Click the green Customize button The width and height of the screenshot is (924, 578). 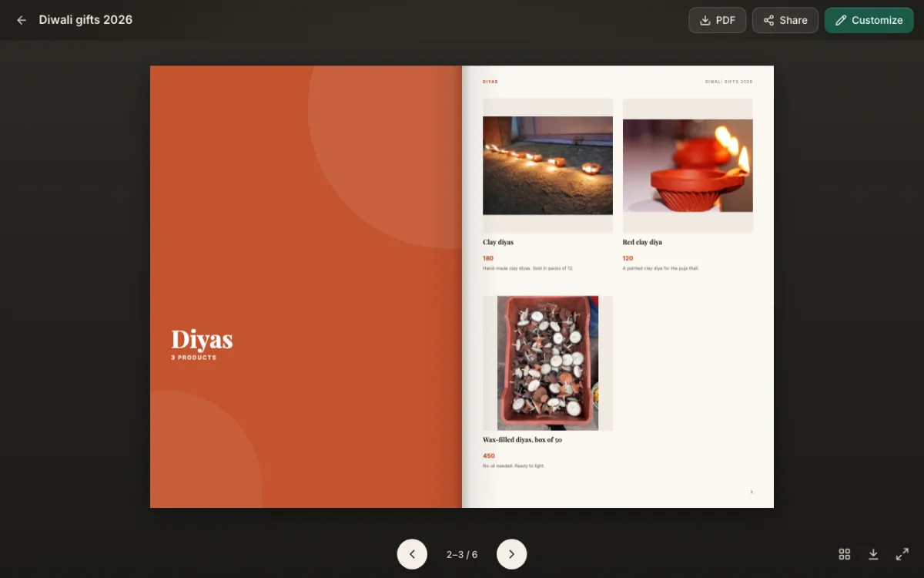(x=869, y=20)
